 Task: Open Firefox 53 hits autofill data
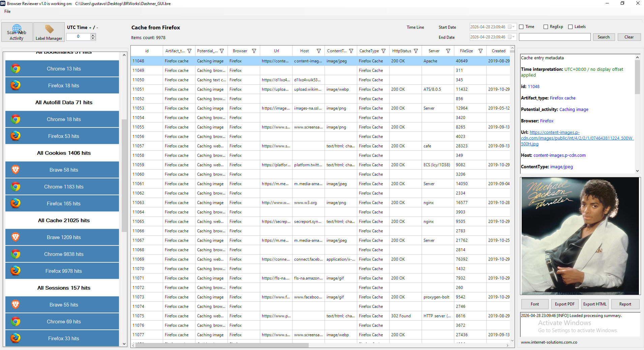coord(62,136)
